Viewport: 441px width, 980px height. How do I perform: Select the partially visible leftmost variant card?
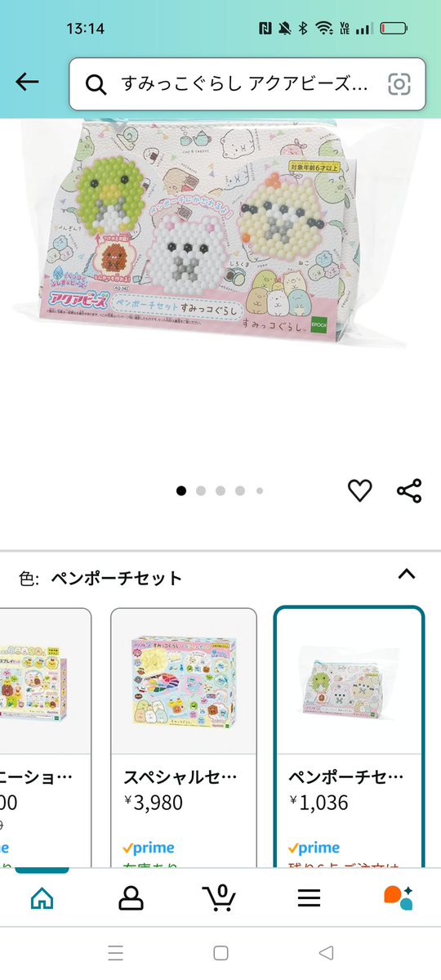tap(46, 737)
